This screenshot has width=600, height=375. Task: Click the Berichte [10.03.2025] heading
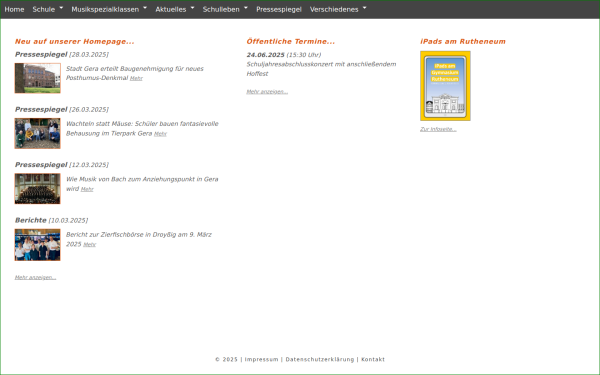(51, 220)
